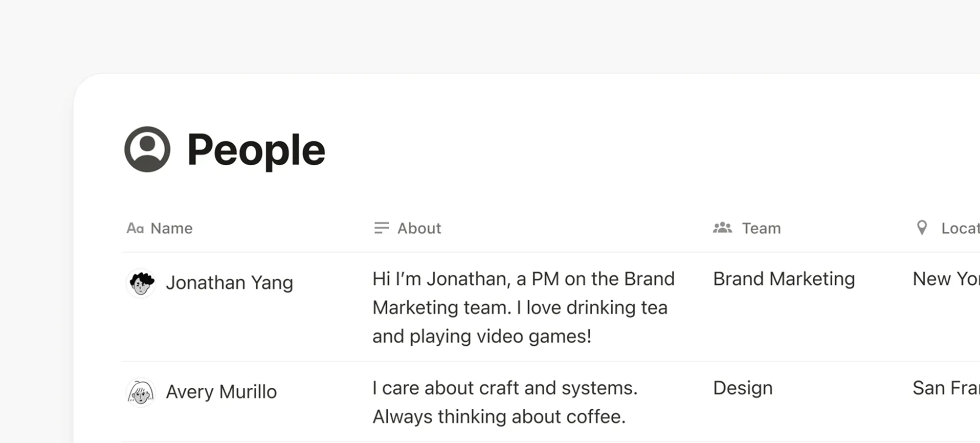Click the Aa icon on the Name column
980x443 pixels.
pos(135,228)
